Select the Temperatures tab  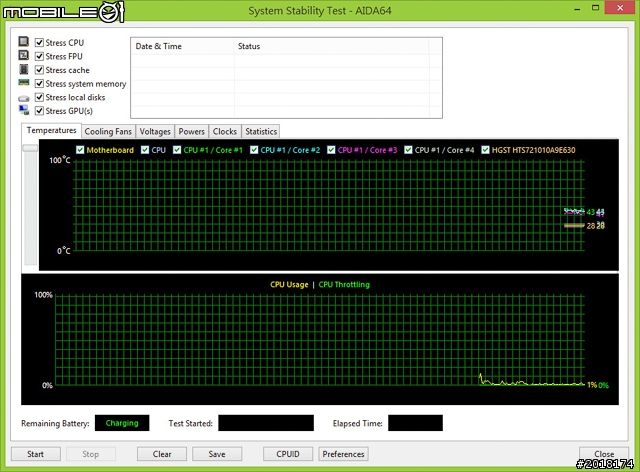(51, 130)
